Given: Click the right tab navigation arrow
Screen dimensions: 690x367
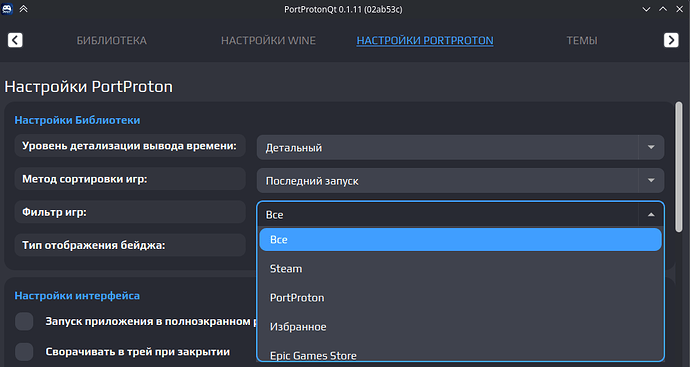Looking at the screenshot, I should 671,40.
